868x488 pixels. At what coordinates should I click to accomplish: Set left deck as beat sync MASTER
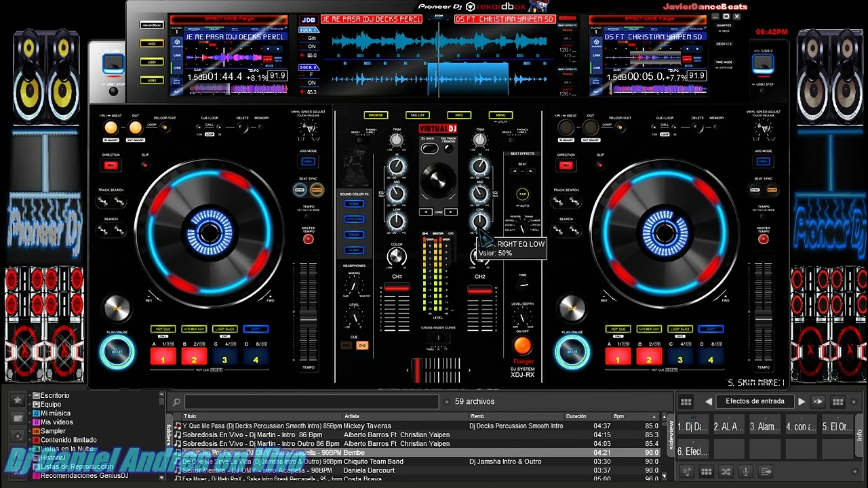(x=316, y=190)
